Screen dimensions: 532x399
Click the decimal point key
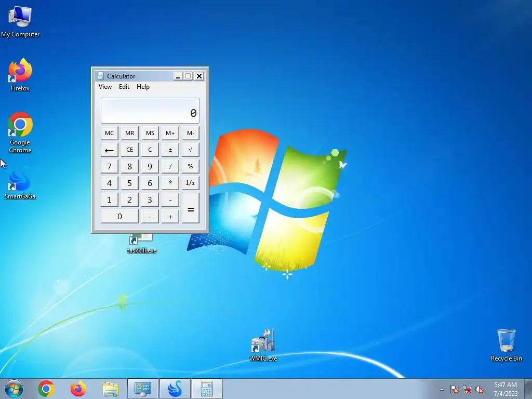click(x=150, y=216)
